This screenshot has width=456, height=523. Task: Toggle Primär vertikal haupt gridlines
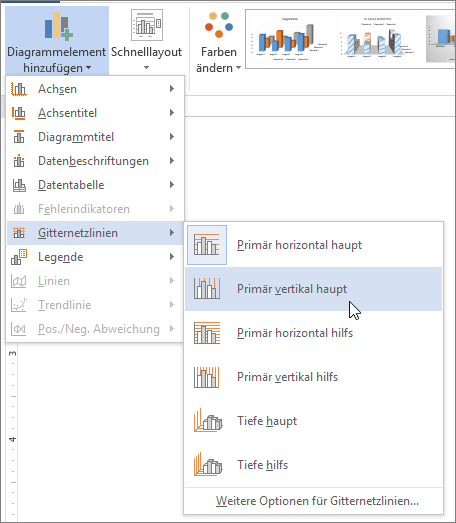tap(314, 289)
